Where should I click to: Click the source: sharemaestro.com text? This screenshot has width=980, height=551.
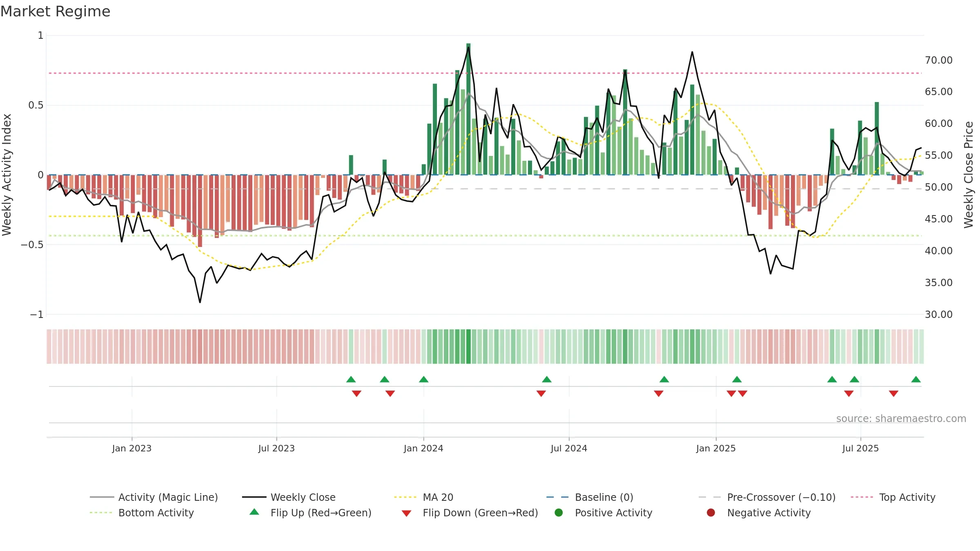pos(901,418)
